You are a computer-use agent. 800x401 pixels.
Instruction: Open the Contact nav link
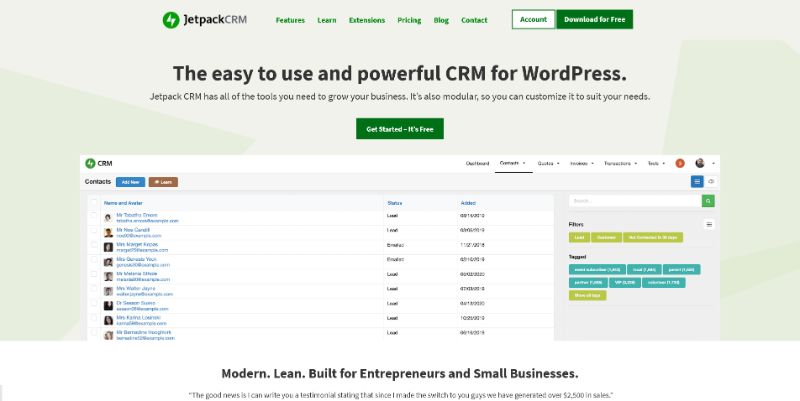pos(474,20)
